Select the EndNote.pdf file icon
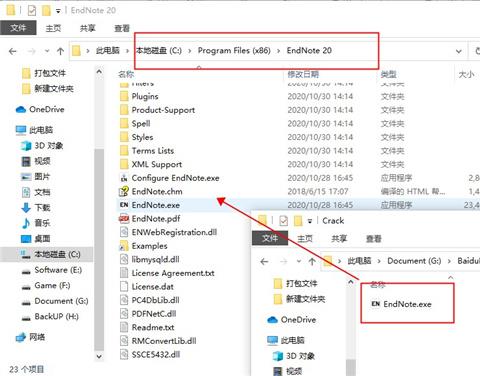 click(x=124, y=219)
